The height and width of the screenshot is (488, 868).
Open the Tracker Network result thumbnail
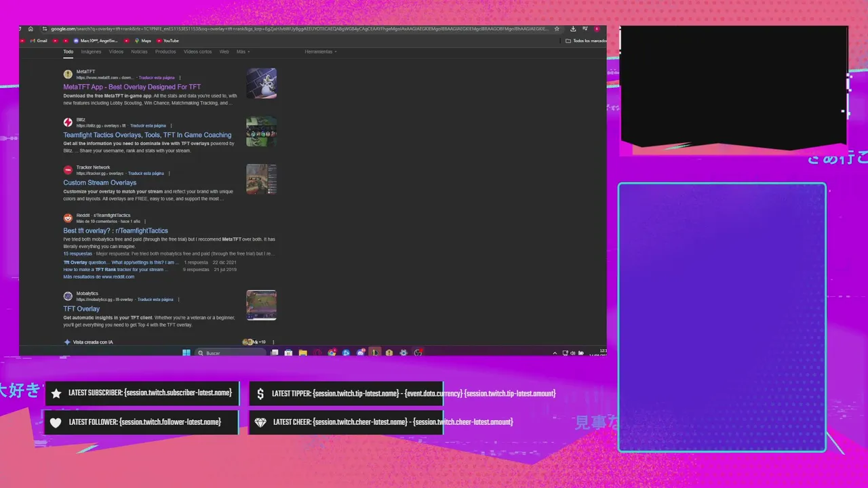click(x=261, y=179)
